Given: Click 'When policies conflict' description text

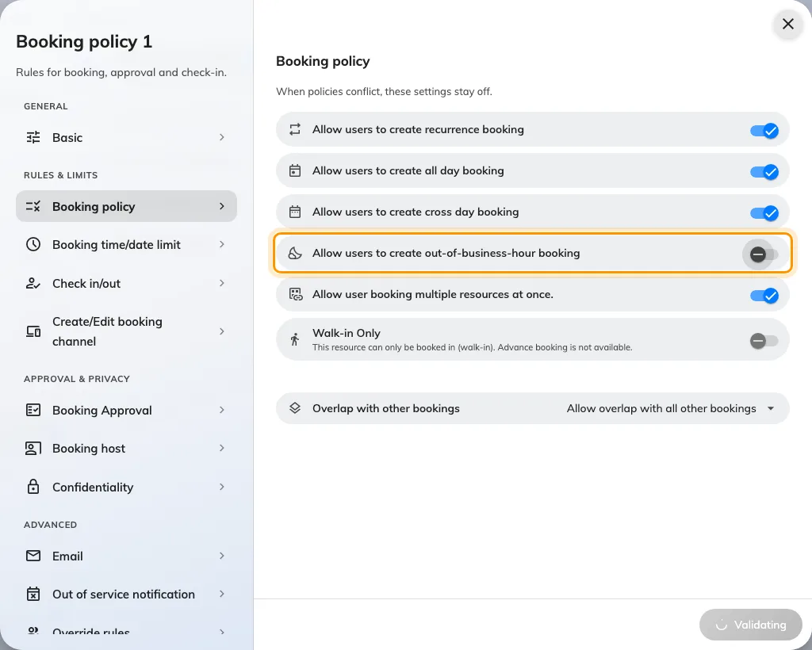Looking at the screenshot, I should pyautogui.click(x=384, y=92).
